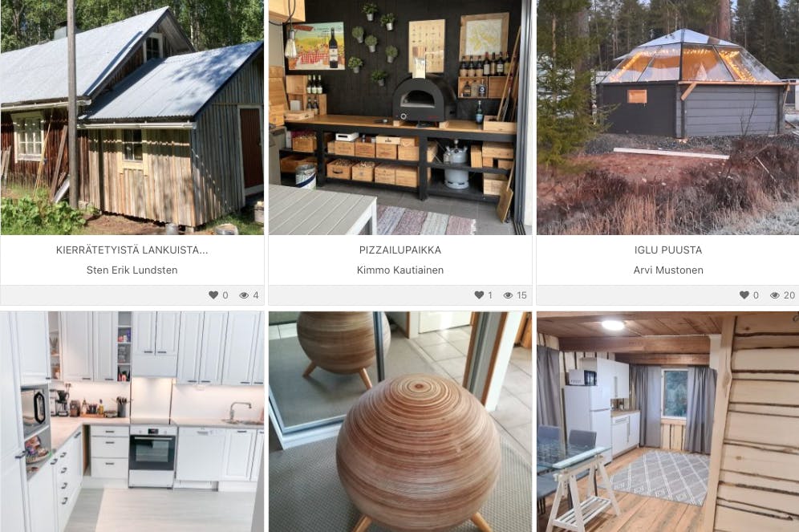Screen dimensions: 799x532
Task: Open the pizza oven workshop photo
Action: point(400,117)
